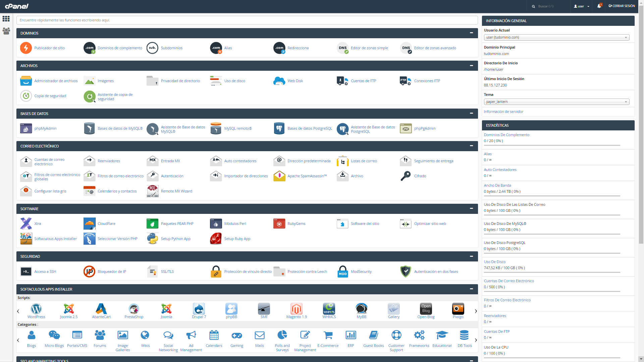
Task: Click the Dominios De Complemento usage bar
Action: pyautogui.click(x=552, y=145)
